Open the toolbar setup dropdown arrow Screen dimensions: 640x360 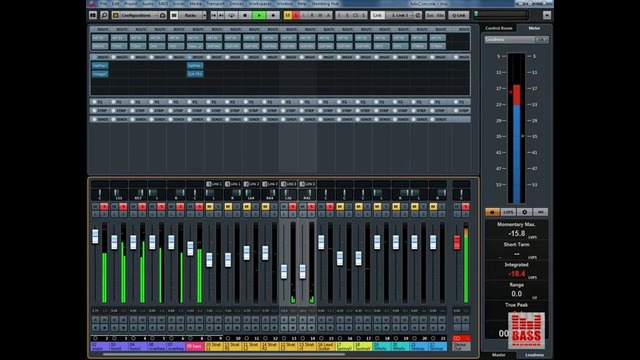coord(547,15)
